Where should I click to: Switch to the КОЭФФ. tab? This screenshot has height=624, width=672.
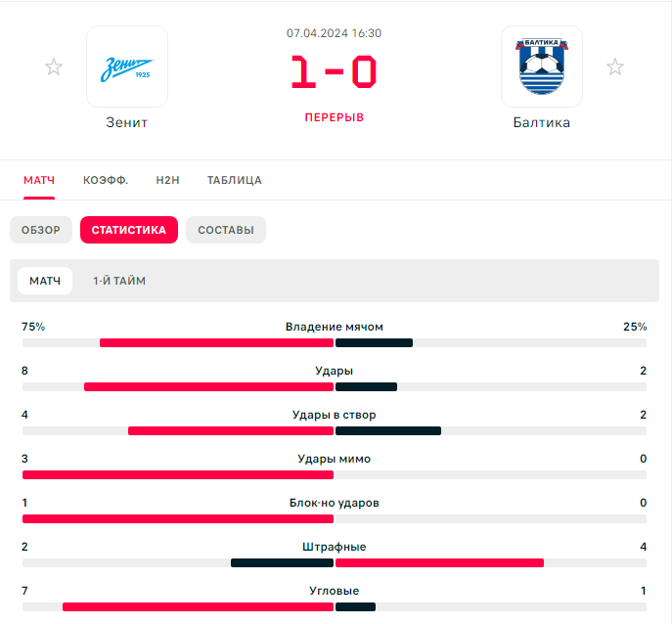point(106,180)
